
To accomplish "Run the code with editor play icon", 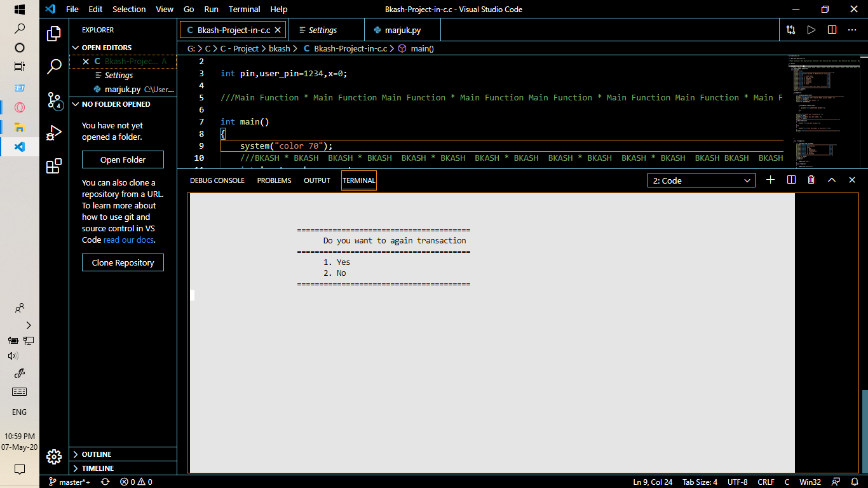I will point(811,30).
